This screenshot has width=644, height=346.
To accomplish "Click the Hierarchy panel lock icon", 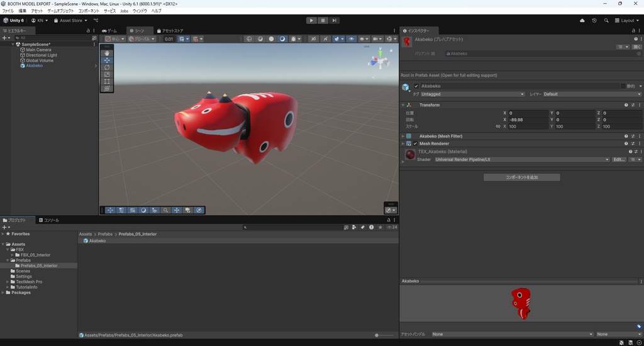I will pyautogui.click(x=88, y=31).
